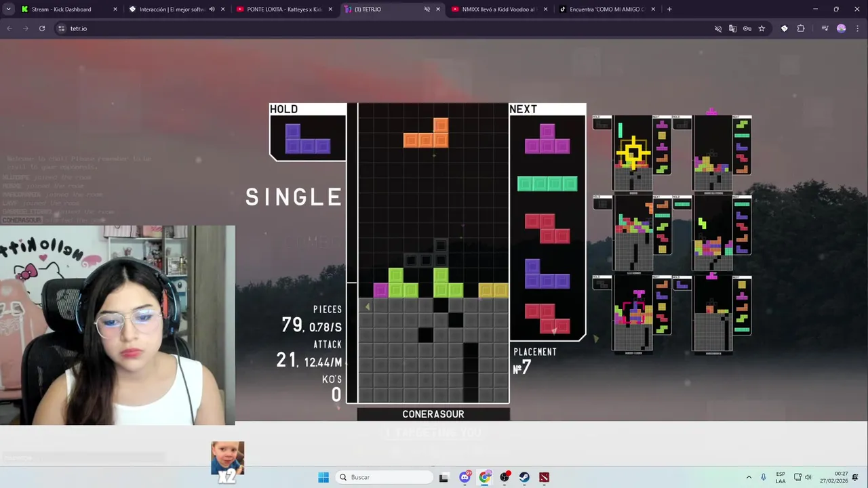
Task: Open the media controls toolbar icon
Action: [x=825, y=28]
